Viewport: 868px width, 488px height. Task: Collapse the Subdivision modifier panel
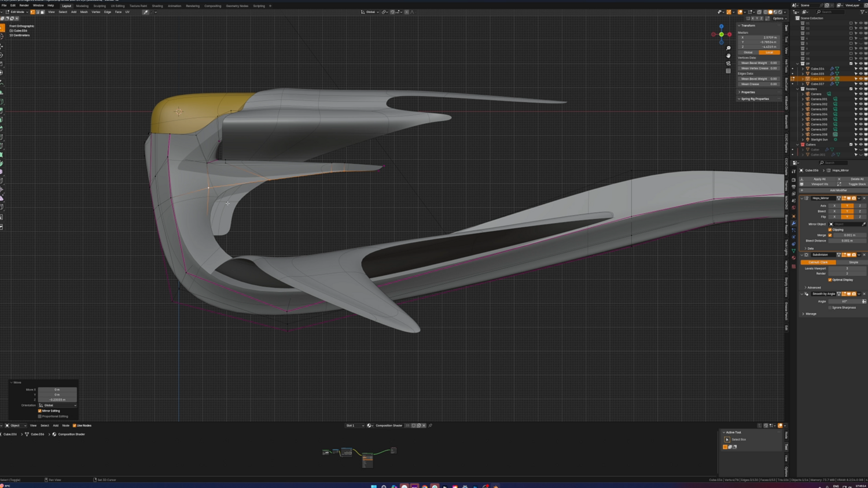pos(802,255)
